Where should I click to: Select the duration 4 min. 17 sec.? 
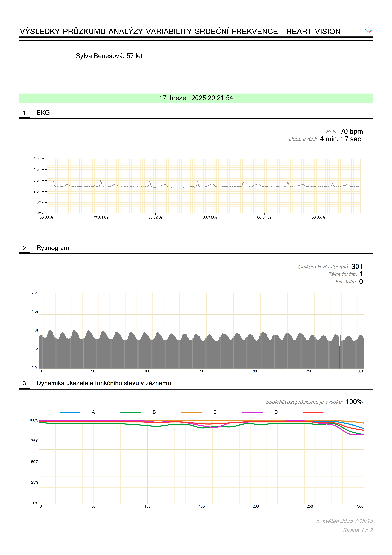pos(341,139)
